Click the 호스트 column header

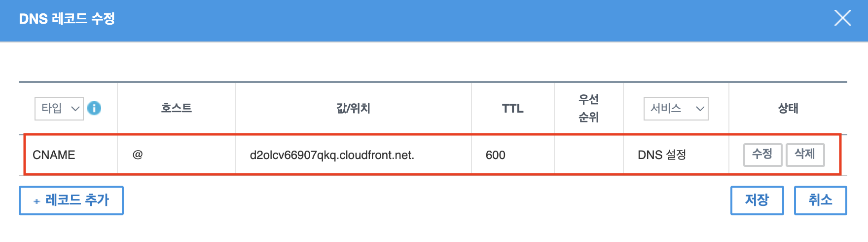pyautogui.click(x=176, y=108)
